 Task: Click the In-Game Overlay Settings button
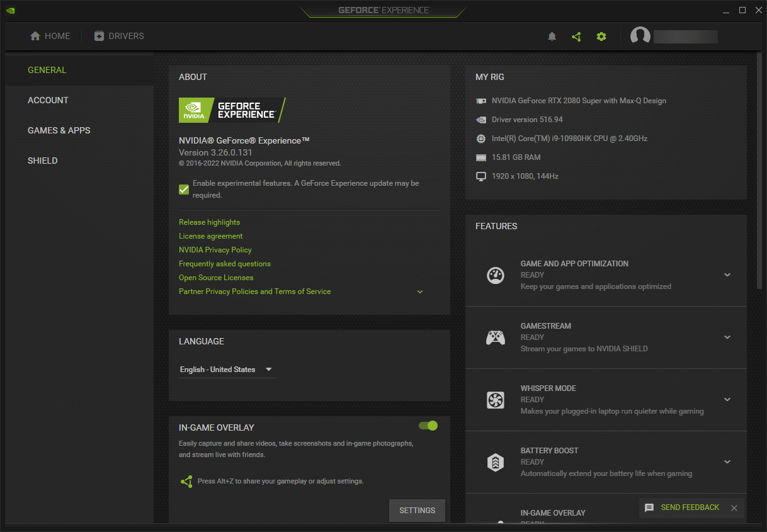(x=417, y=511)
